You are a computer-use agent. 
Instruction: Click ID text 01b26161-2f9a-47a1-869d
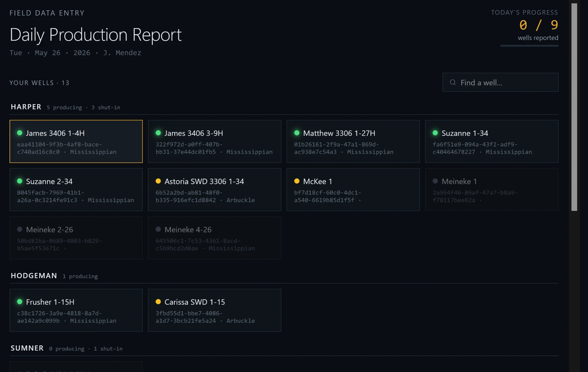point(337,144)
